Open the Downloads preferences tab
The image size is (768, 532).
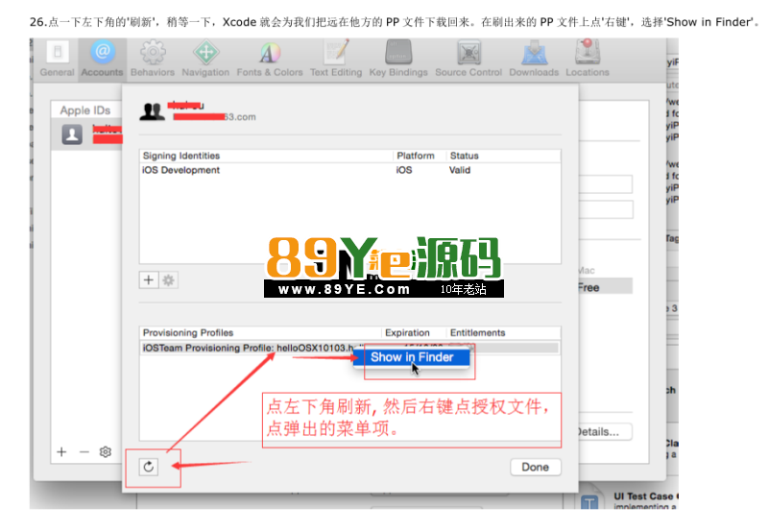pyautogui.click(x=534, y=60)
